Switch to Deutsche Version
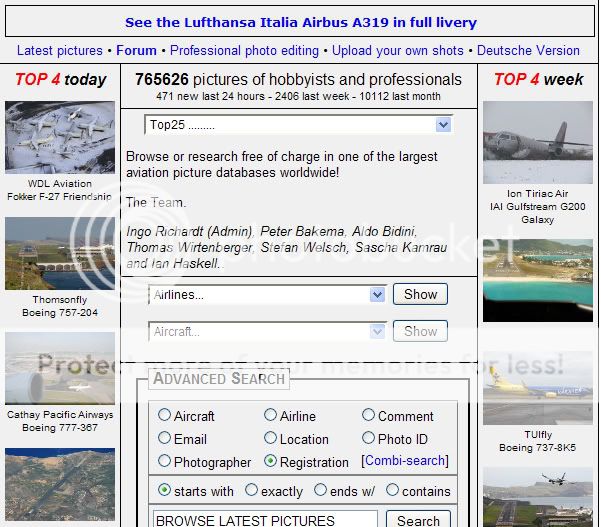 pyautogui.click(x=528, y=50)
